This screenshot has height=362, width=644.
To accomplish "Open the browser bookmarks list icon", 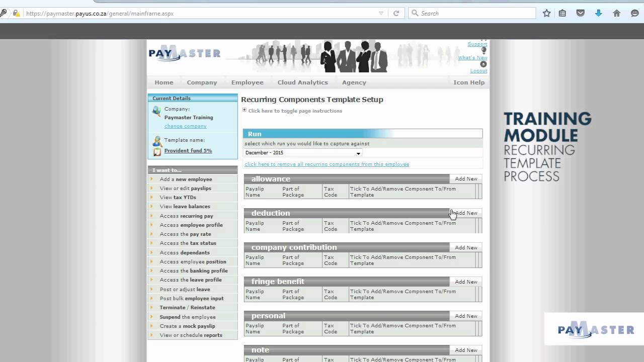I will coord(562,14).
